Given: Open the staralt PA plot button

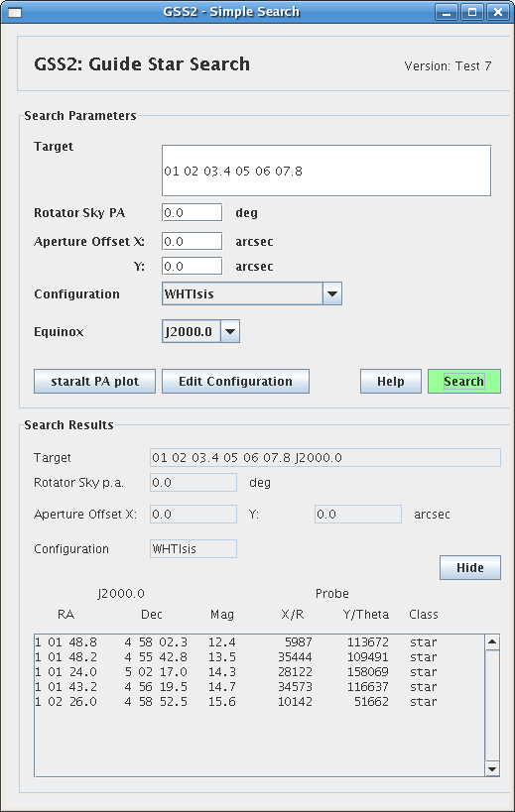Looking at the screenshot, I should click(x=95, y=381).
